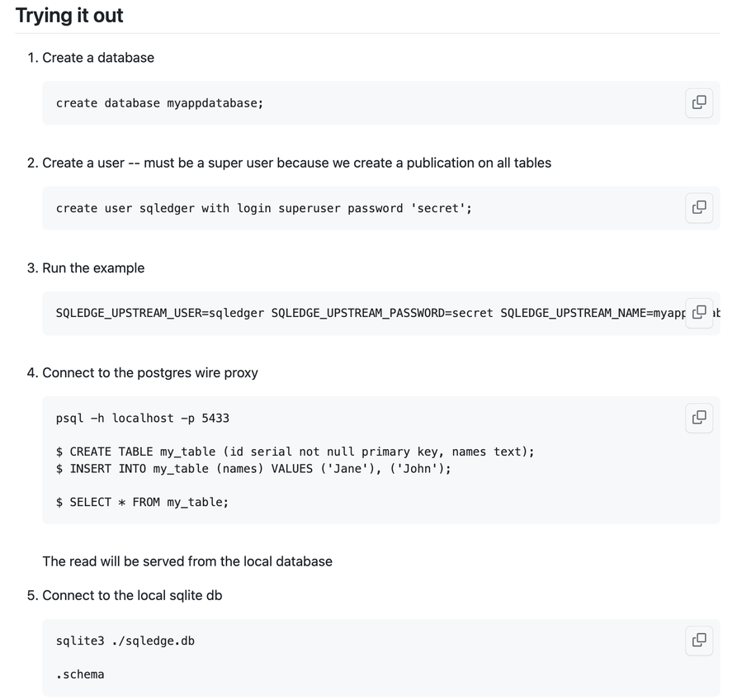Click the 'Trying it out' heading
Screen dimensions: 742x700
tap(69, 16)
